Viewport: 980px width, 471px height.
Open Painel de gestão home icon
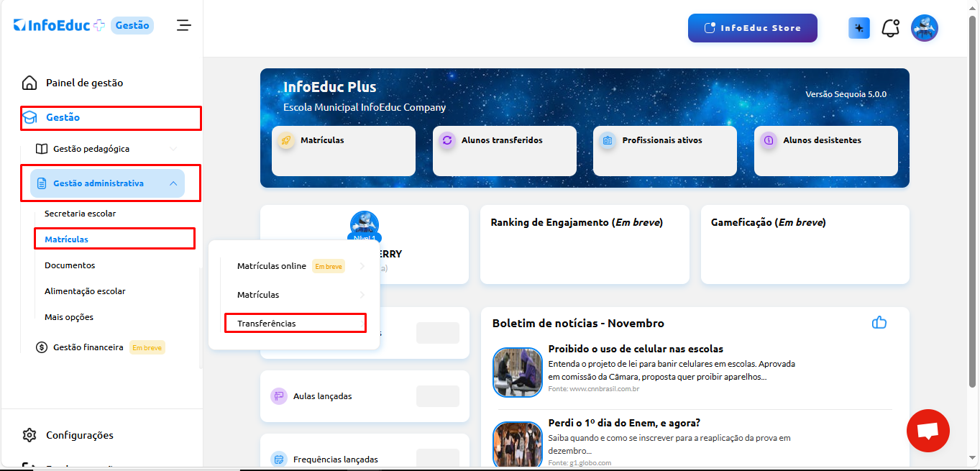click(29, 83)
